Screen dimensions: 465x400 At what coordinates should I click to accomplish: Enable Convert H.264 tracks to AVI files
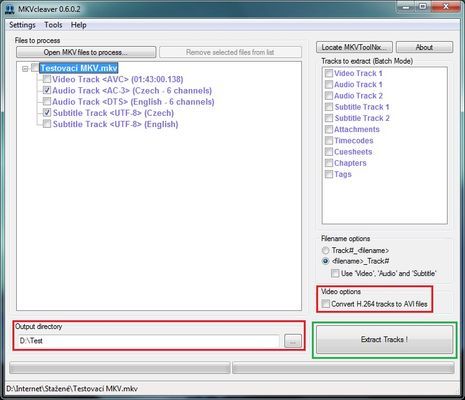pos(326,304)
